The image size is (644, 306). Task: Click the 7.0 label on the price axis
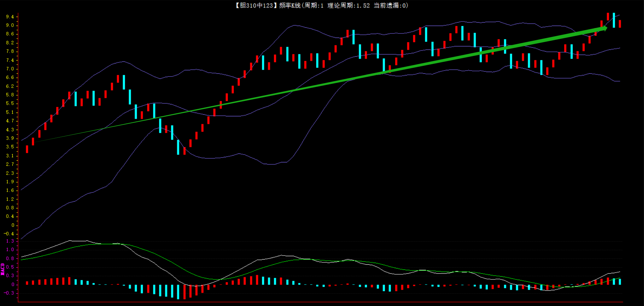click(x=10, y=69)
